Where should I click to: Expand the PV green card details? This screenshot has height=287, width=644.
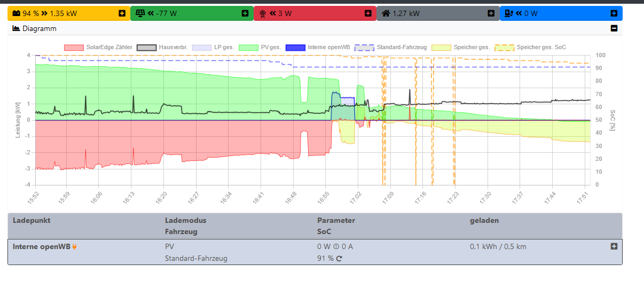pos(245,13)
